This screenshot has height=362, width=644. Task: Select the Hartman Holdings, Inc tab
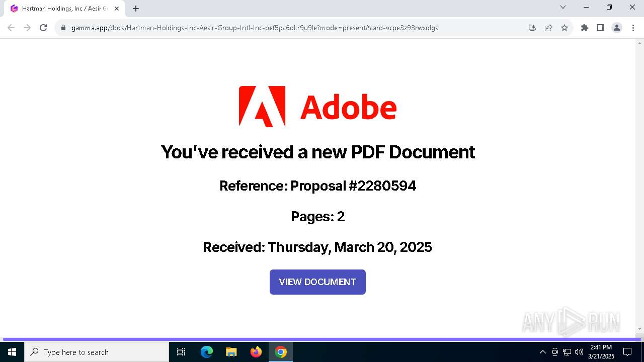coord(64,9)
